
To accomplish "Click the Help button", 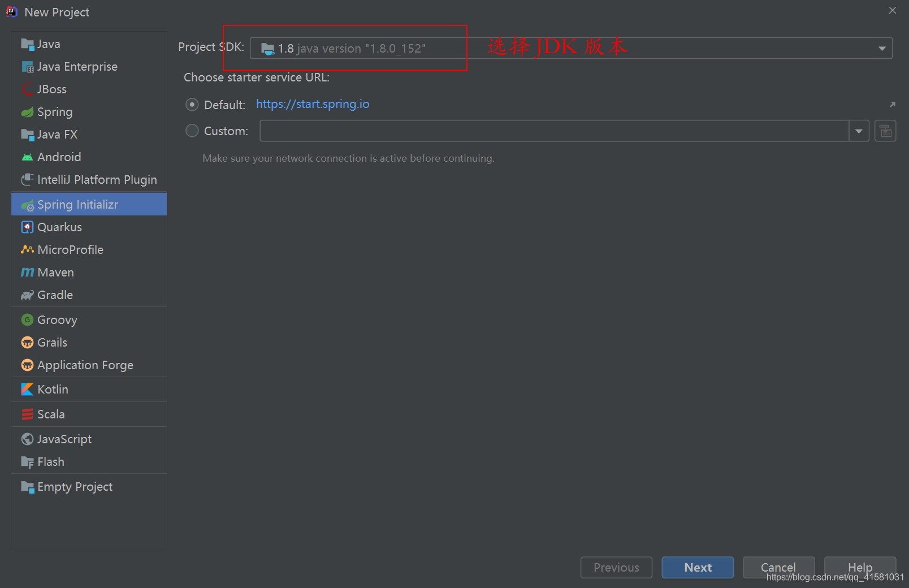I will pyautogui.click(x=860, y=568).
